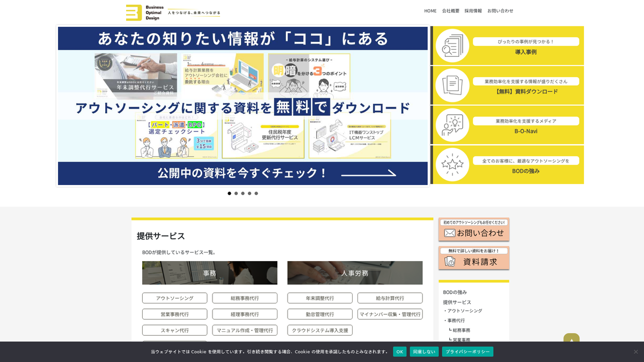Image resolution: width=644 pixels, height=362 pixels.
Task: Open the 資料請求 request banner
Action: click(x=474, y=258)
